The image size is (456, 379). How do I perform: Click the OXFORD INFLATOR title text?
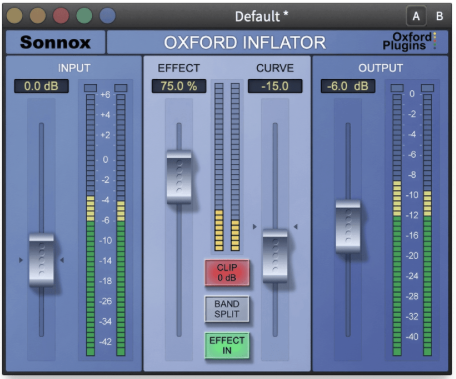click(x=245, y=43)
